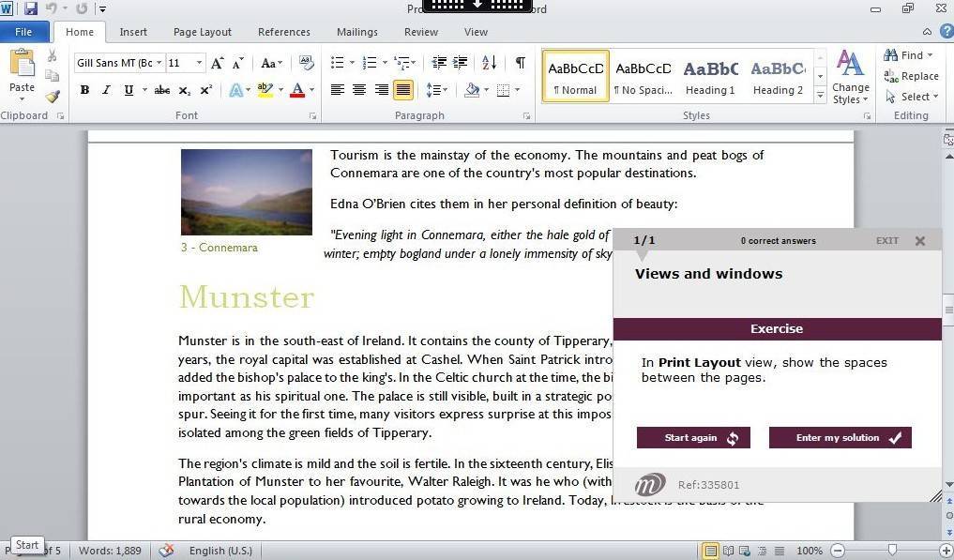The width and height of the screenshot is (954, 560).
Task: Click the Format Painter brush icon
Action: (53, 96)
